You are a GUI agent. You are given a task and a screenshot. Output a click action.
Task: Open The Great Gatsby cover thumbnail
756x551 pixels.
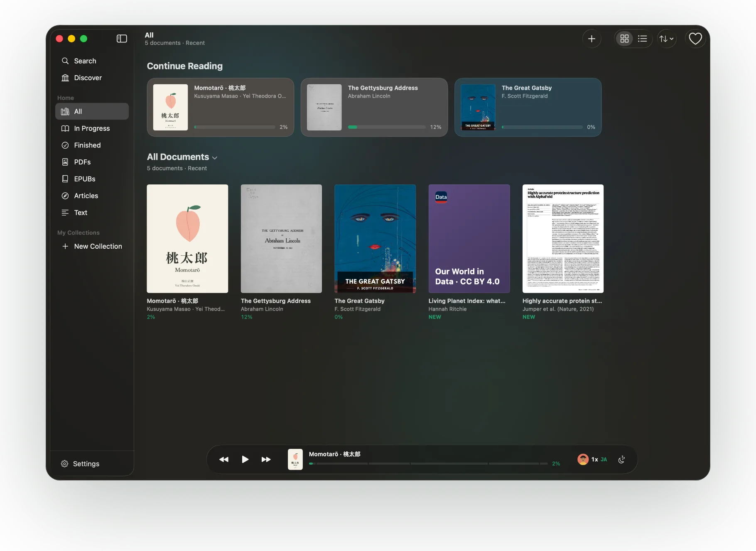(x=375, y=239)
